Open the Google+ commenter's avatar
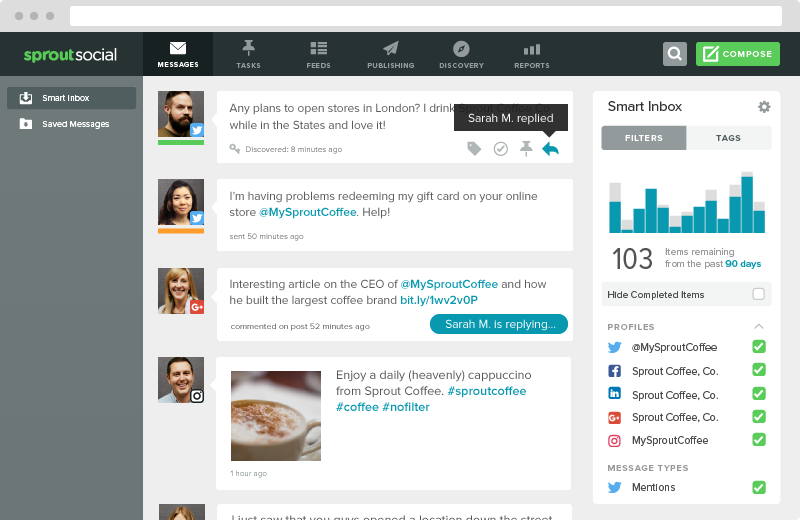 click(x=181, y=291)
